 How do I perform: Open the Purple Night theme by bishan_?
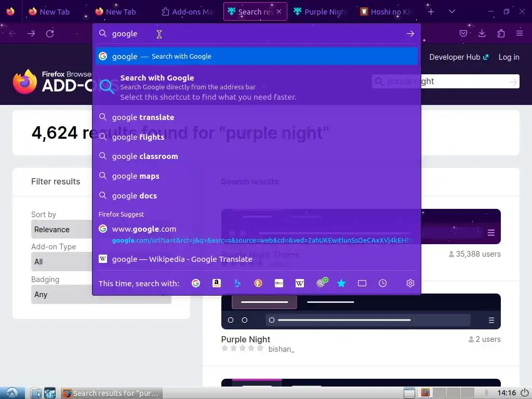click(246, 339)
